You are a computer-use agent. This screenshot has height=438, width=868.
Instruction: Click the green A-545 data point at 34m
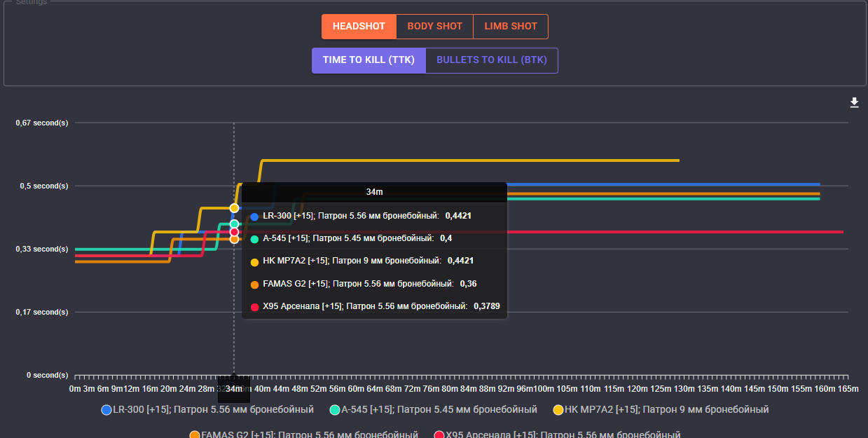point(234,224)
